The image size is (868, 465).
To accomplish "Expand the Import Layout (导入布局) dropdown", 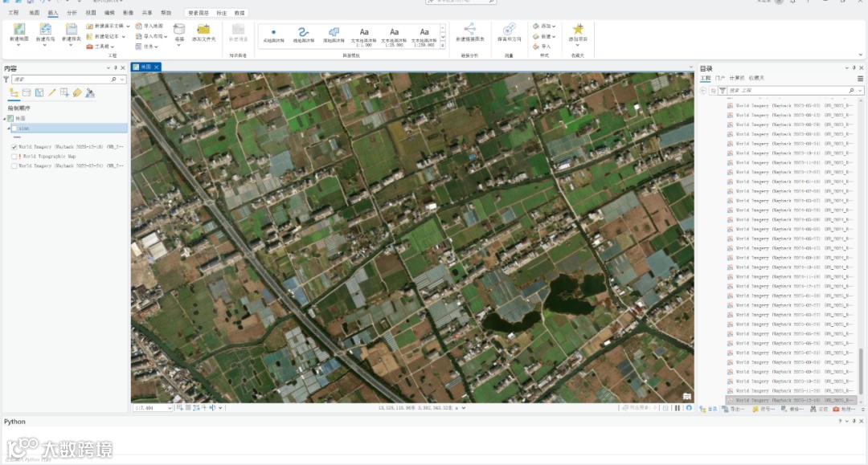I will (x=166, y=36).
